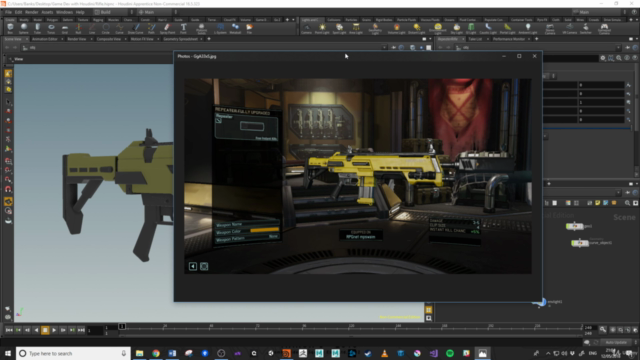Screen dimensions: 640x360
Task: Select the L-System shelf tool
Action: click(x=220, y=29)
